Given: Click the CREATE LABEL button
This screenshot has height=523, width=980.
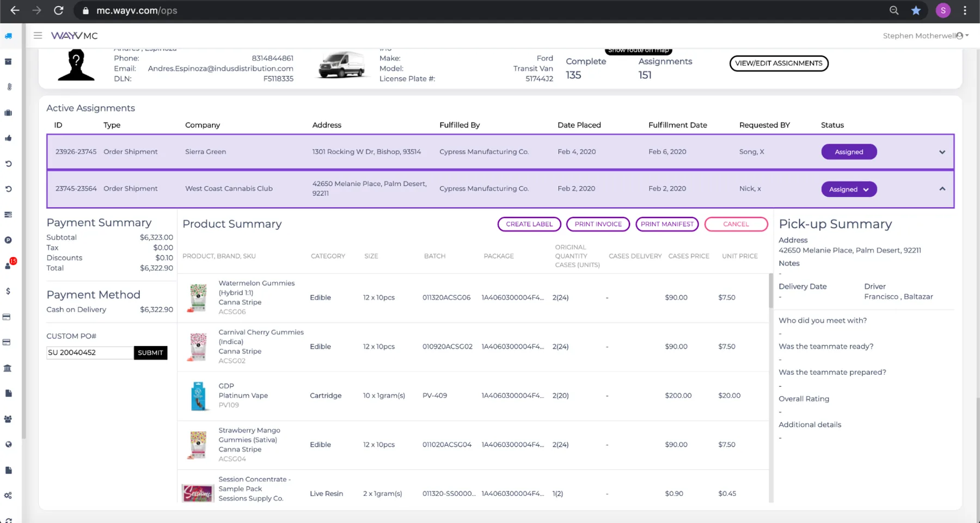Looking at the screenshot, I should point(529,224).
